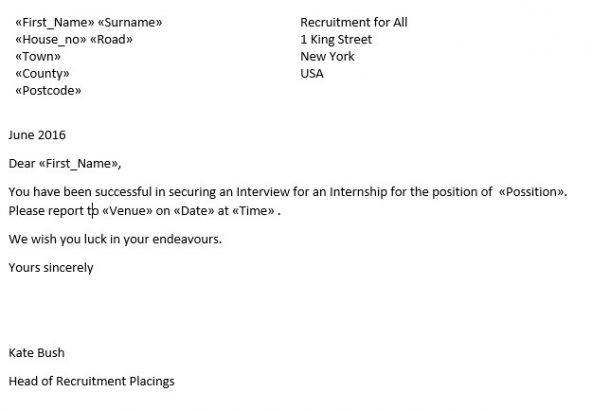Place cursor in the June 2016 date line
The image size is (592, 410).
tap(37, 135)
